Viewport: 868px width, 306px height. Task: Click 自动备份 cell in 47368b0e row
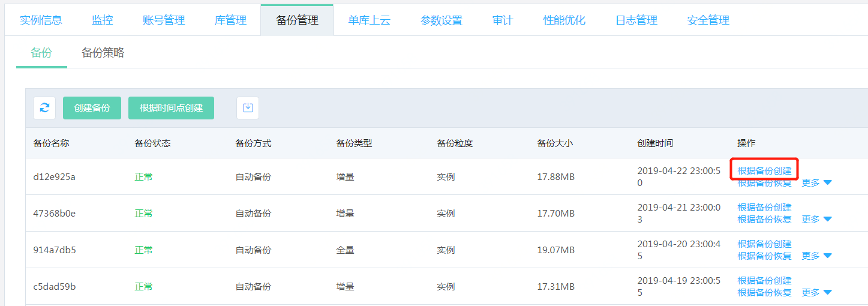tap(253, 214)
